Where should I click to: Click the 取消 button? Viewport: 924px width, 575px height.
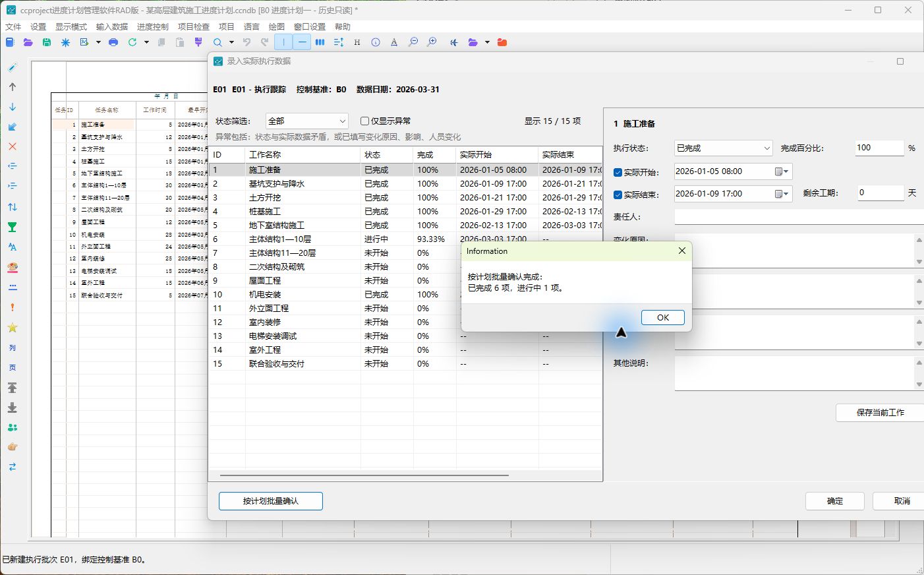899,501
